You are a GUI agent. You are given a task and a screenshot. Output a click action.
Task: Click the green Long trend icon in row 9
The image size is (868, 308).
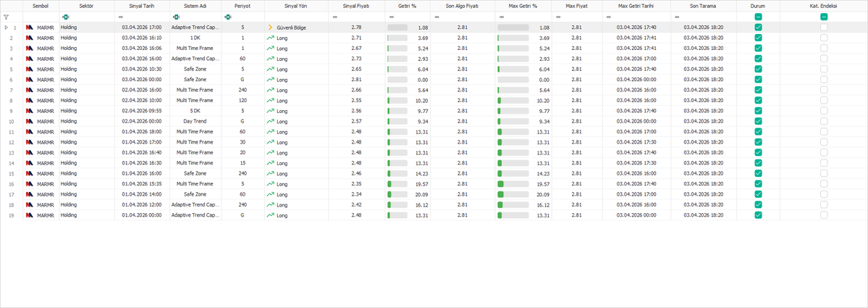tap(270, 111)
